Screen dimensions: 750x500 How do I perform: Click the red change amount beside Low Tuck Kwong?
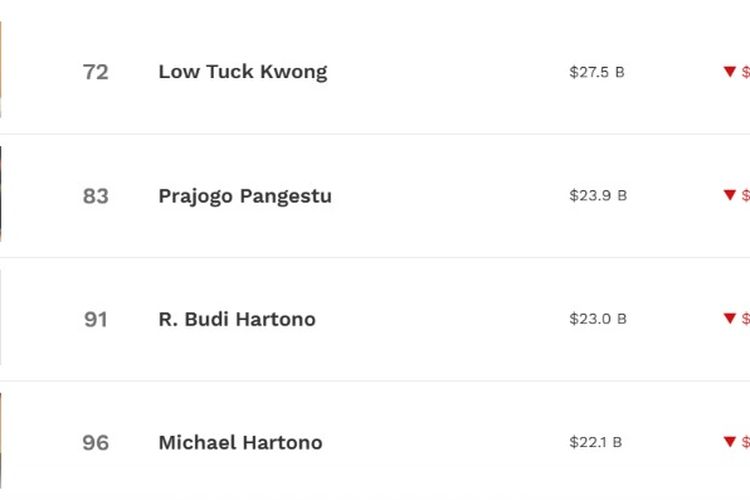pyautogui.click(x=745, y=72)
